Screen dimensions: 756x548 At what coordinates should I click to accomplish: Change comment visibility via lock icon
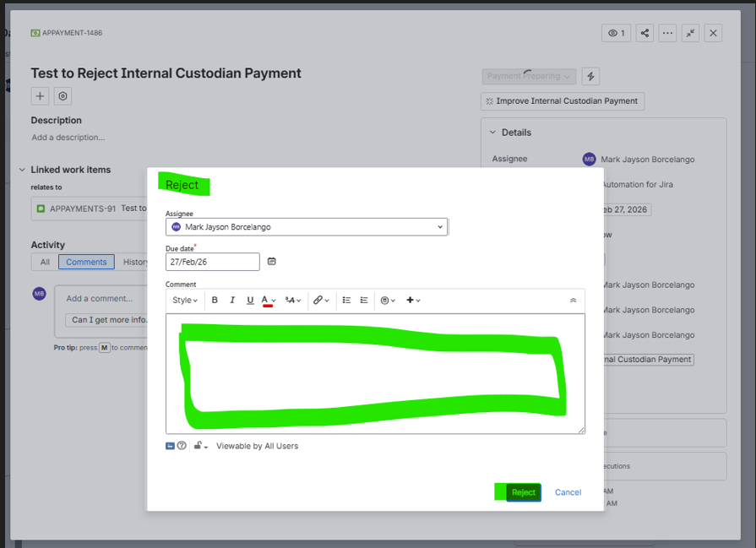click(200, 446)
